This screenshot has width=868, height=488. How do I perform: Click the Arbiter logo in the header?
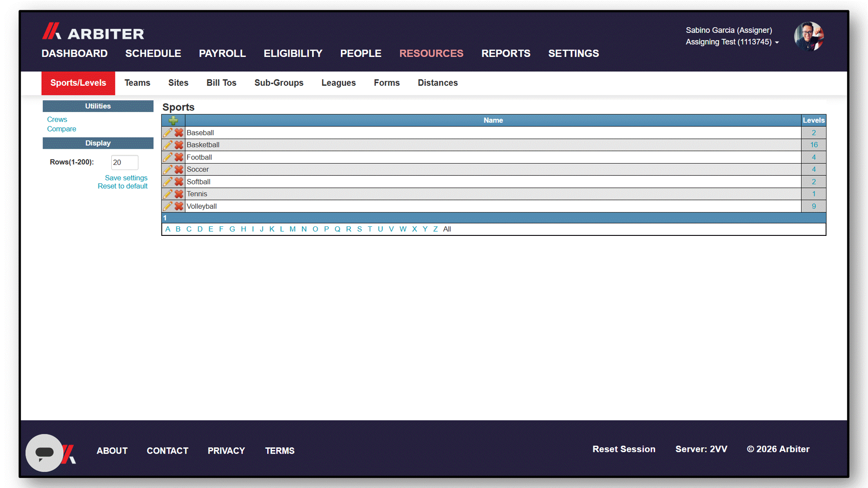tap(93, 32)
